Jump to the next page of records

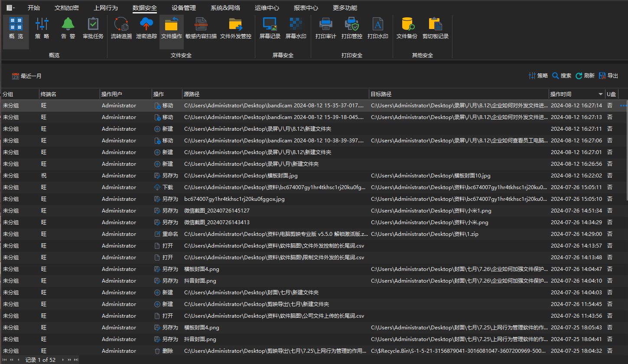69,360
